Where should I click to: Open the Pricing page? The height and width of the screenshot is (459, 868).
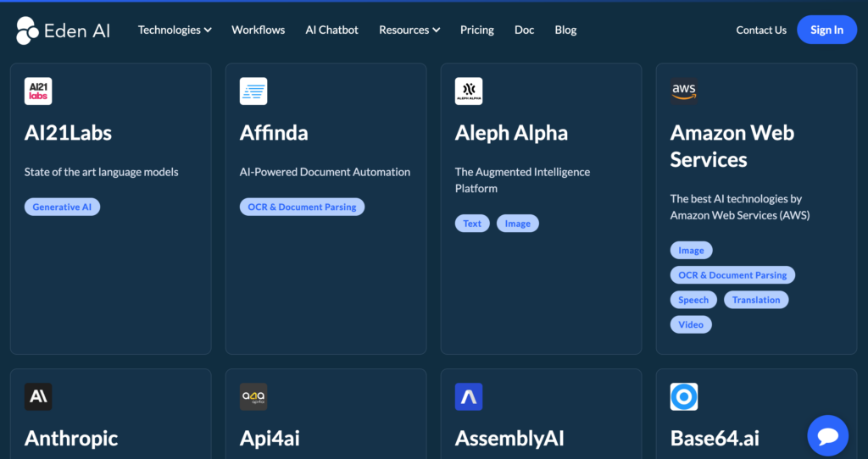point(477,30)
